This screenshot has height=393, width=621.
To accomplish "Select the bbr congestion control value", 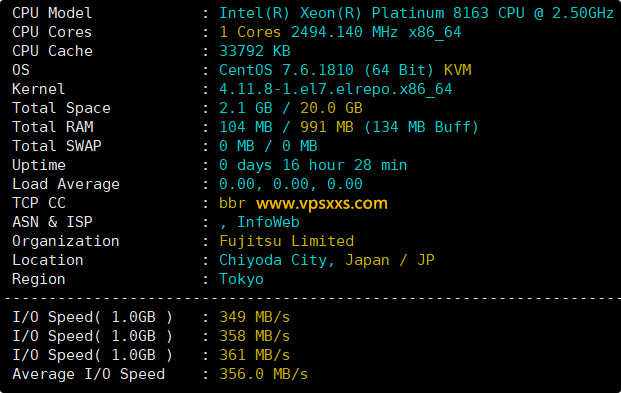I will click(232, 203).
